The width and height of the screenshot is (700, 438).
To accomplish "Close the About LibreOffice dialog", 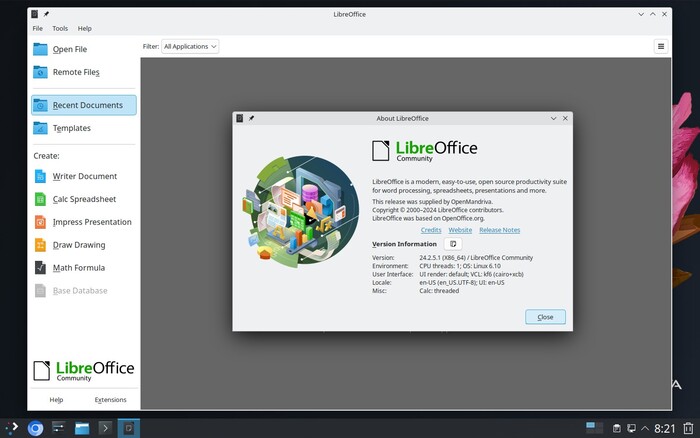I will 545,317.
